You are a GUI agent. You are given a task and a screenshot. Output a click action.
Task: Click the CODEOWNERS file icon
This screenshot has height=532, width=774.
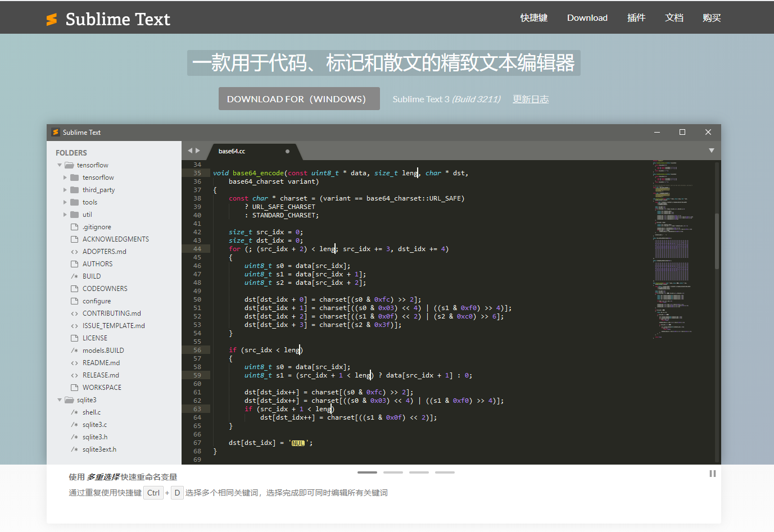74,289
